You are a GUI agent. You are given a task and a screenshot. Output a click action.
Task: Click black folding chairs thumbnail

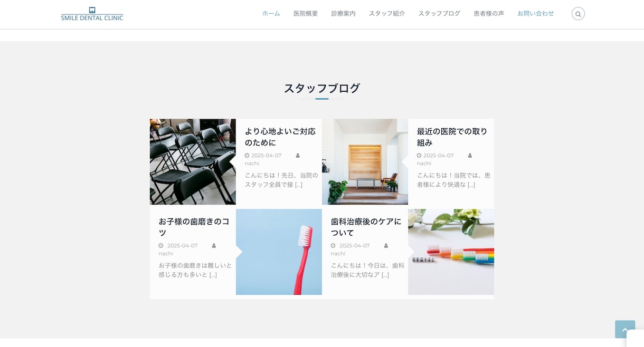[x=193, y=162]
